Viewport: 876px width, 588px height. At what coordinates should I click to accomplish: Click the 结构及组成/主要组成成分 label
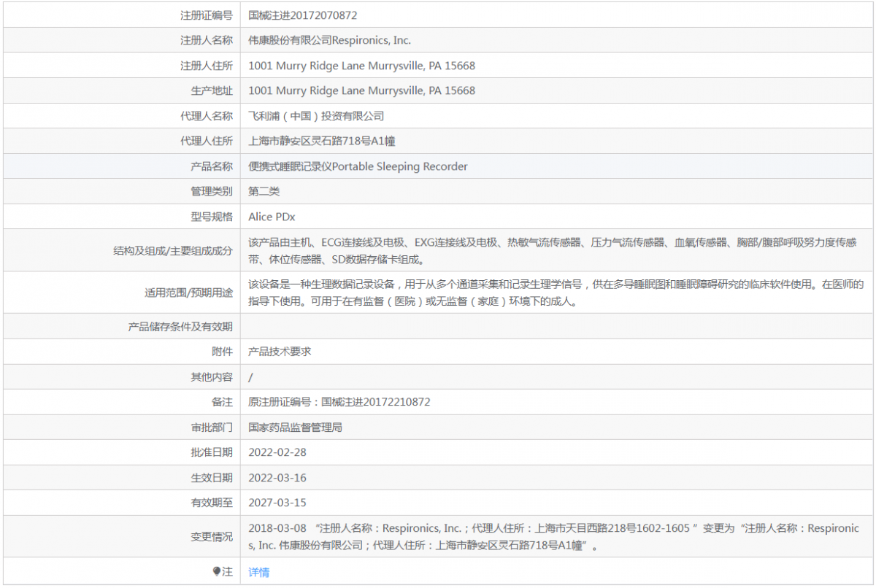[173, 250]
